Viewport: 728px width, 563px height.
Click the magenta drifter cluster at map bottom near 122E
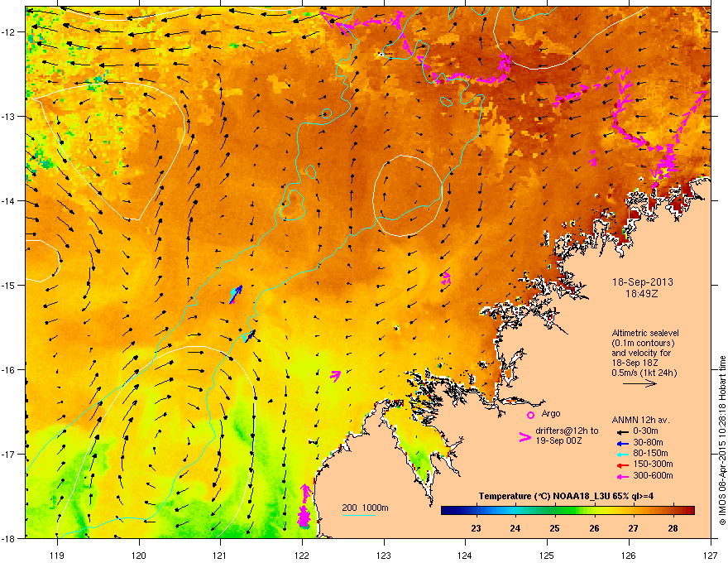304,507
